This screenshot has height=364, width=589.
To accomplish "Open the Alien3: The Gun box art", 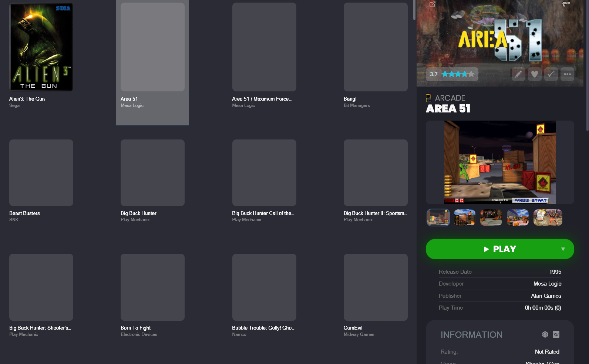I will (41, 47).
